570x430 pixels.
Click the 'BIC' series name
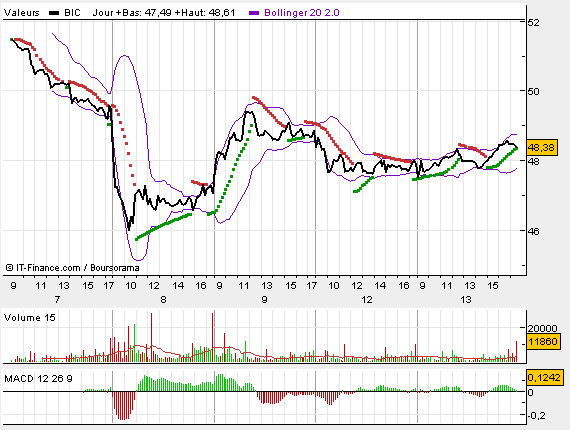point(72,13)
